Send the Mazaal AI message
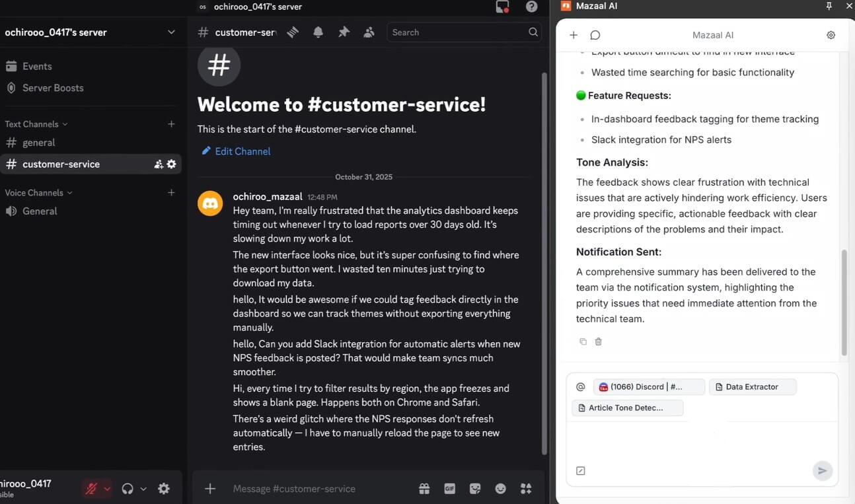855x504 pixels. point(822,471)
